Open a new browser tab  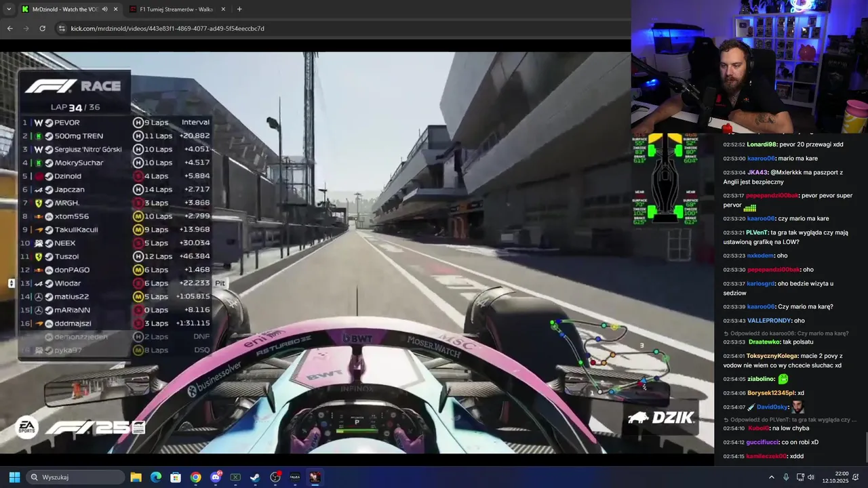[x=239, y=9]
